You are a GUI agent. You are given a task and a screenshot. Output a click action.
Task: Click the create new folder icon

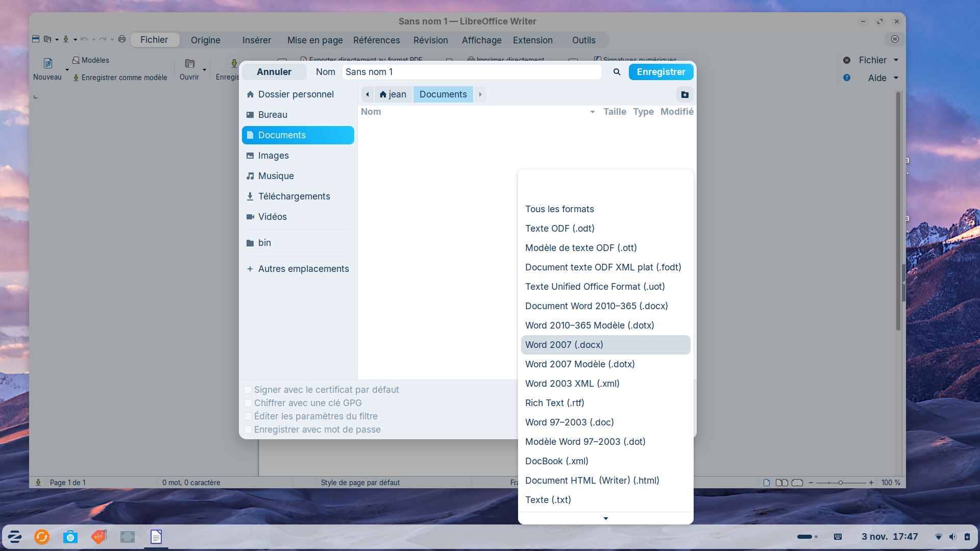tap(684, 94)
